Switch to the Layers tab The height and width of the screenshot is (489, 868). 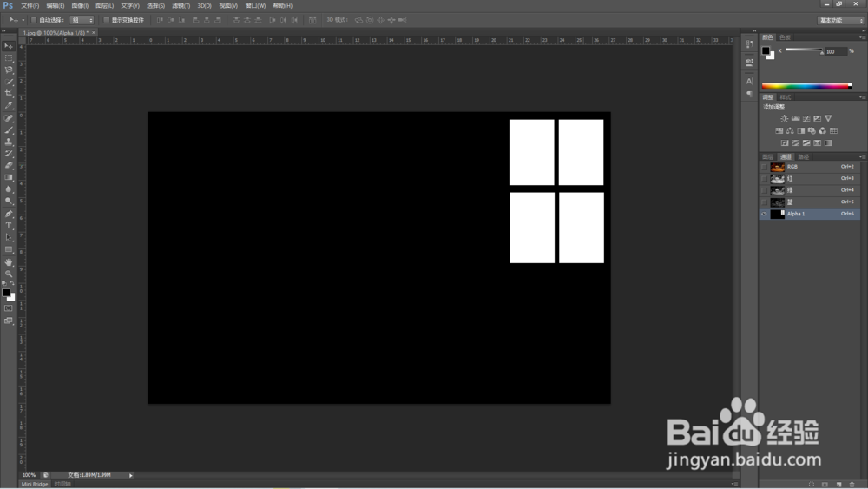[768, 156]
